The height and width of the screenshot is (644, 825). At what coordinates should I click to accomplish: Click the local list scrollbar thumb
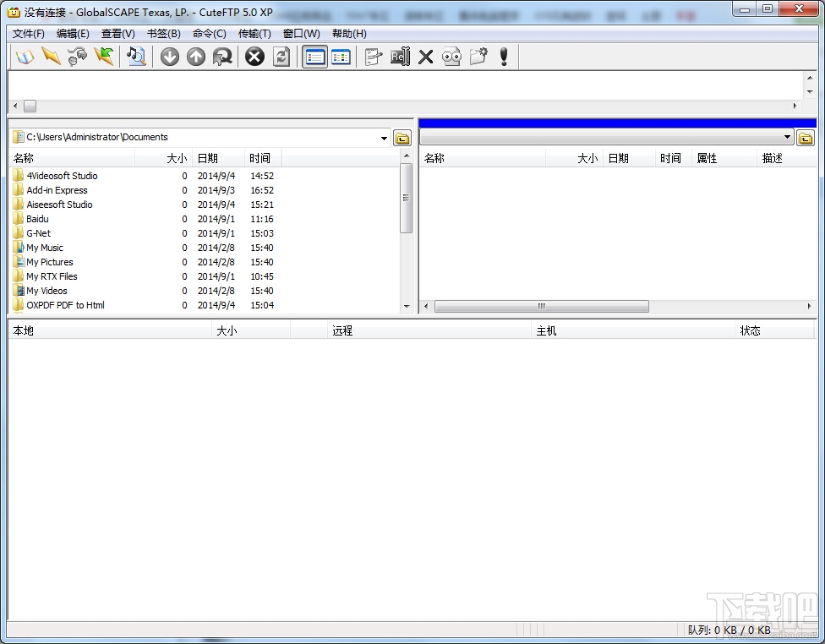pyautogui.click(x=407, y=198)
